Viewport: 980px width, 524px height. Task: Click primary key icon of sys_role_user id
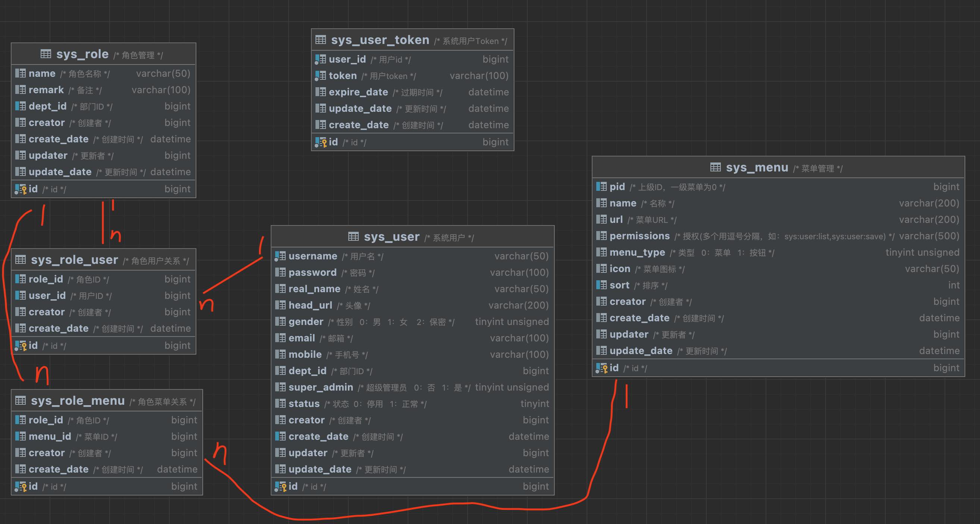[x=21, y=345]
